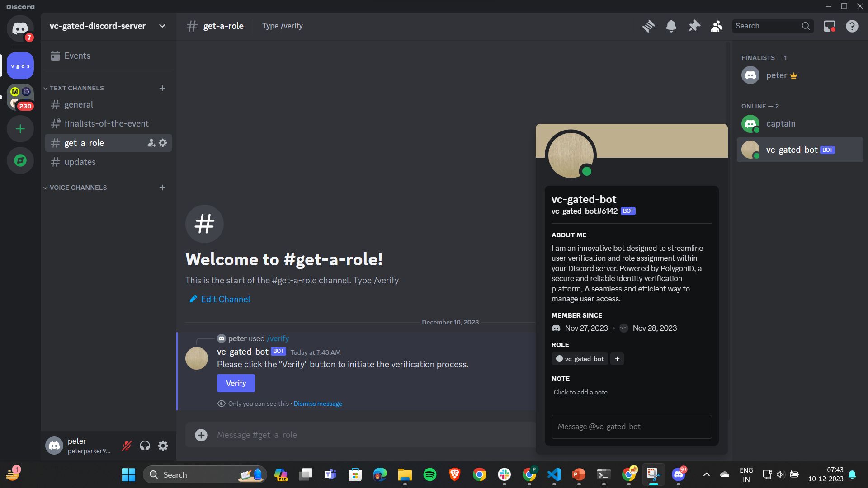Image resolution: width=868 pixels, height=488 pixels.
Task: Click the /verify command link
Action: tap(278, 338)
